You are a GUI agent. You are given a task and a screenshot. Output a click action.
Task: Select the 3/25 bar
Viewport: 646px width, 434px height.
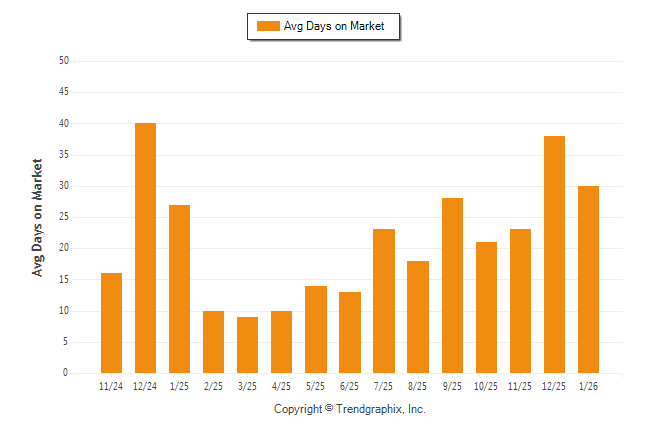[248, 345]
